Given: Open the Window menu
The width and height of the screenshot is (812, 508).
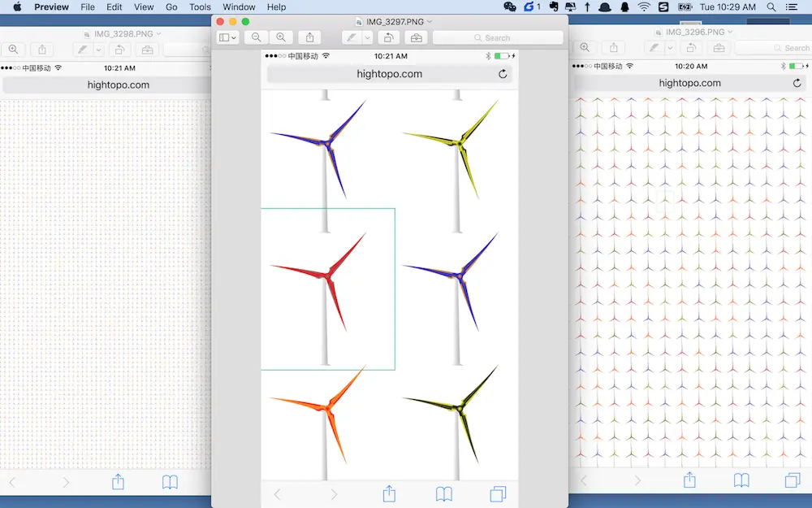Looking at the screenshot, I should click(x=239, y=7).
